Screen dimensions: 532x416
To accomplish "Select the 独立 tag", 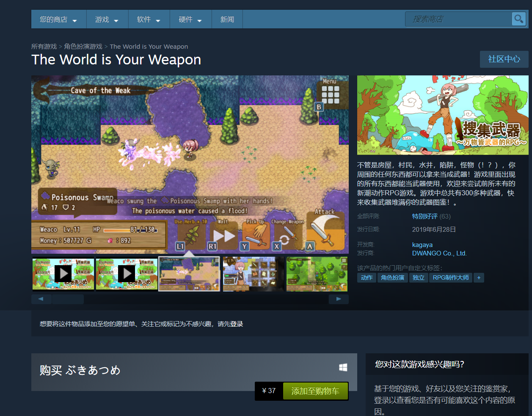I will (x=419, y=277).
